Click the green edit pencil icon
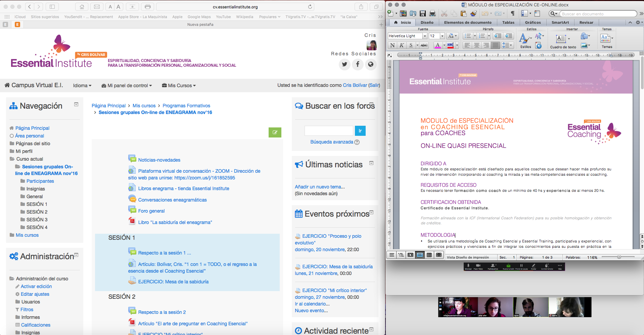 pos(275,132)
